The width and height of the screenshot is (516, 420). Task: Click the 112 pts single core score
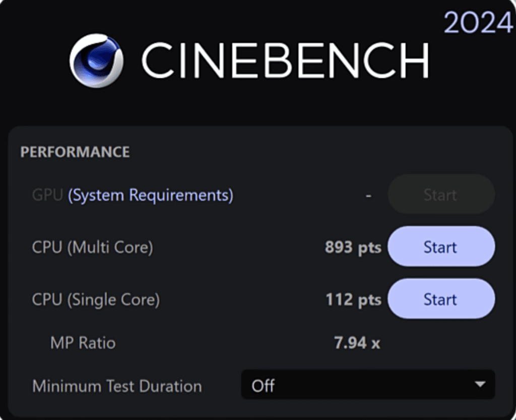tap(353, 299)
